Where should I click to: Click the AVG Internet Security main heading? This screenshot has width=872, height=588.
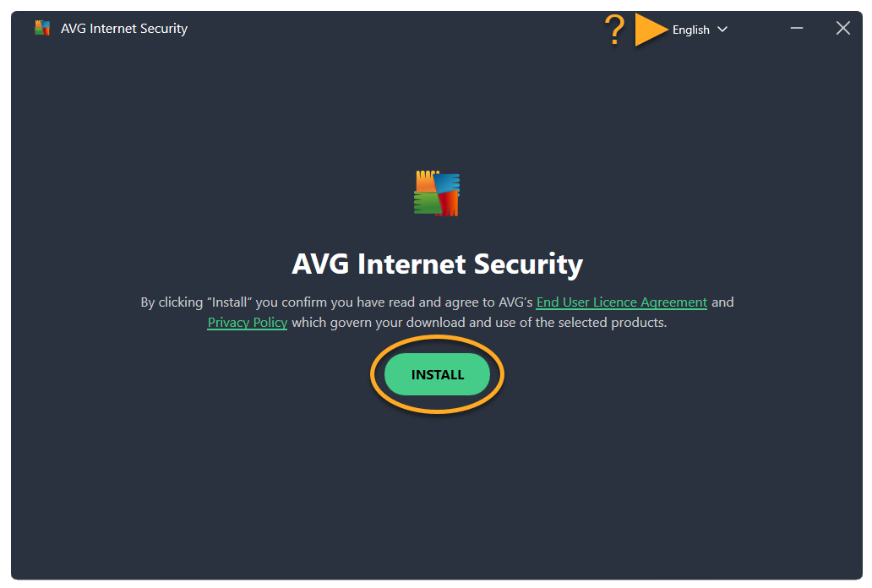(437, 264)
